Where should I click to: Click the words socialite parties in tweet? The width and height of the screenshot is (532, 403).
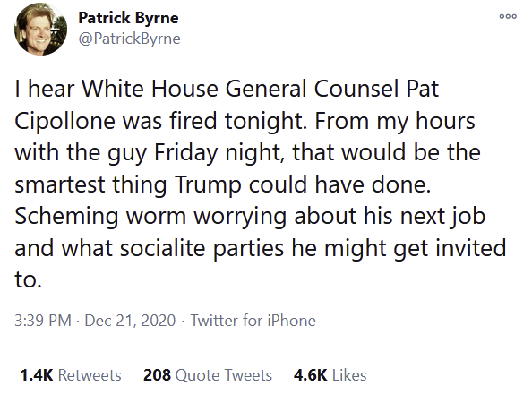pos(202,248)
